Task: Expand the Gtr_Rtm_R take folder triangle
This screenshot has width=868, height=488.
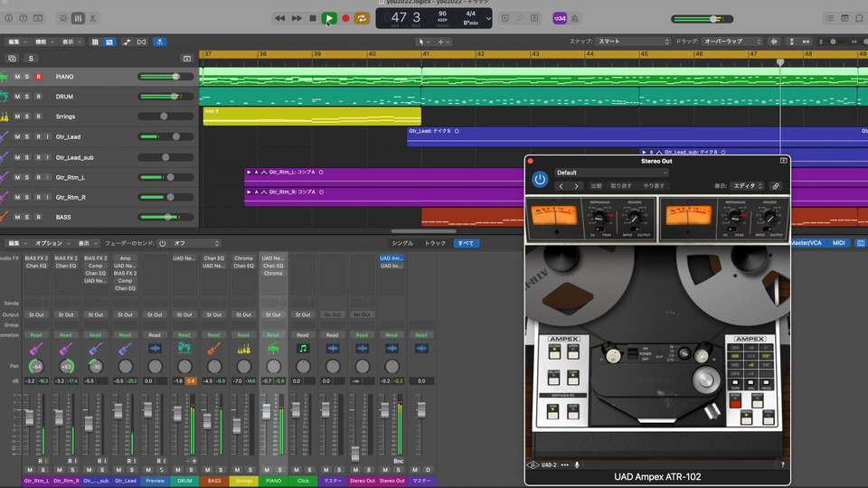Action: point(249,192)
